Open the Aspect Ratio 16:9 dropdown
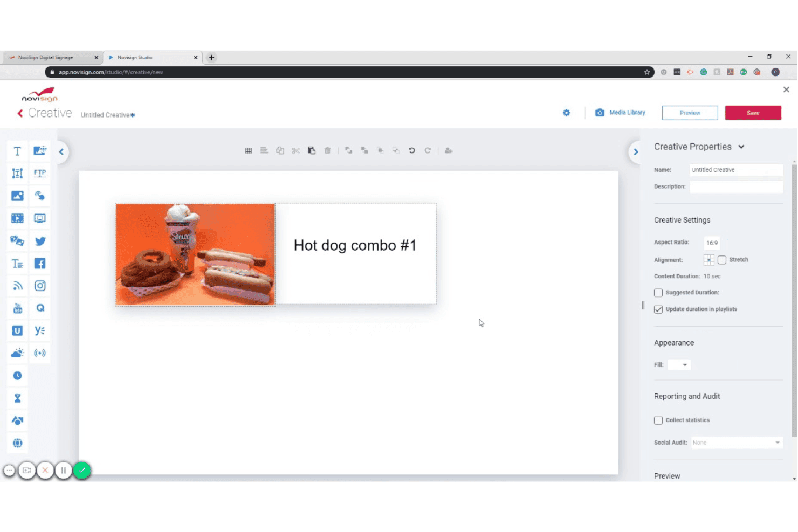798x532 pixels. tap(712, 243)
